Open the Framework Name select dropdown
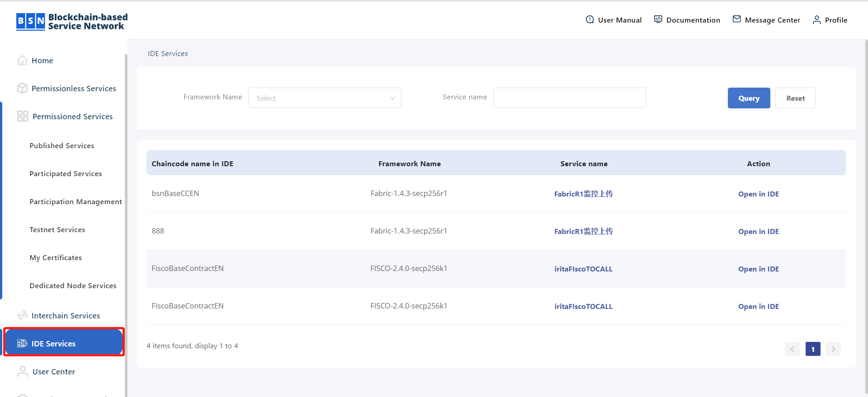Screen dimensions: 868x397 coord(325,98)
